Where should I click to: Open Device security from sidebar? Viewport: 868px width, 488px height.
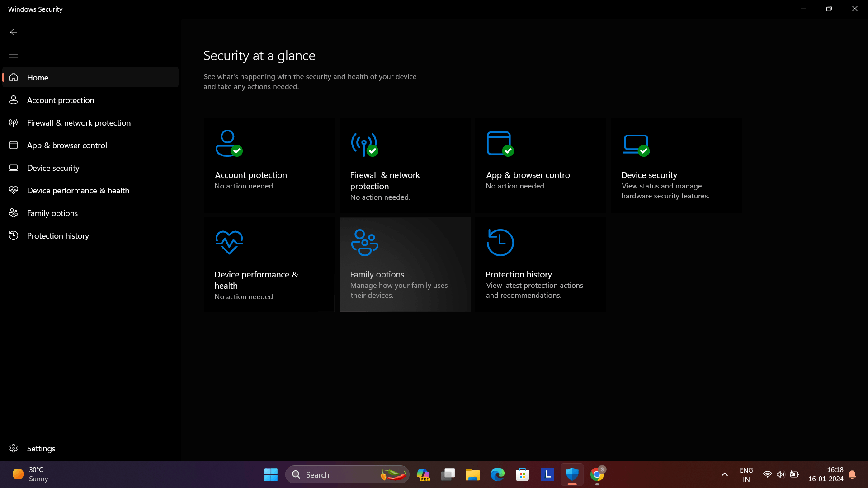(x=53, y=168)
